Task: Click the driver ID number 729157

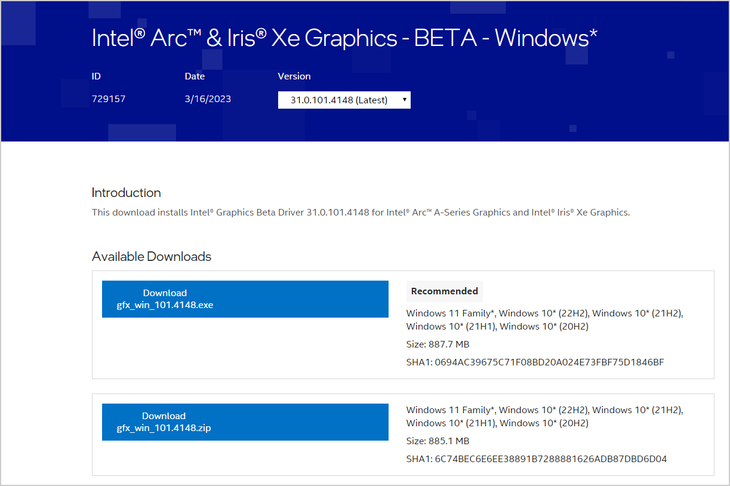Action: point(108,99)
